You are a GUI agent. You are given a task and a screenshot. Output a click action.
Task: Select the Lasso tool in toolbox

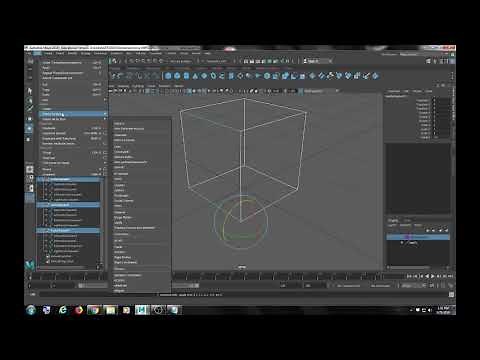[30, 100]
